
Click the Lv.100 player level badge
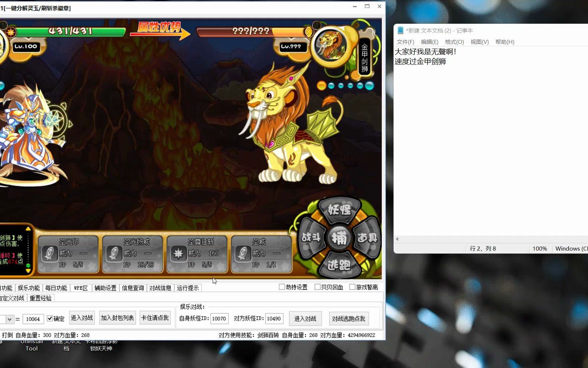pos(26,46)
